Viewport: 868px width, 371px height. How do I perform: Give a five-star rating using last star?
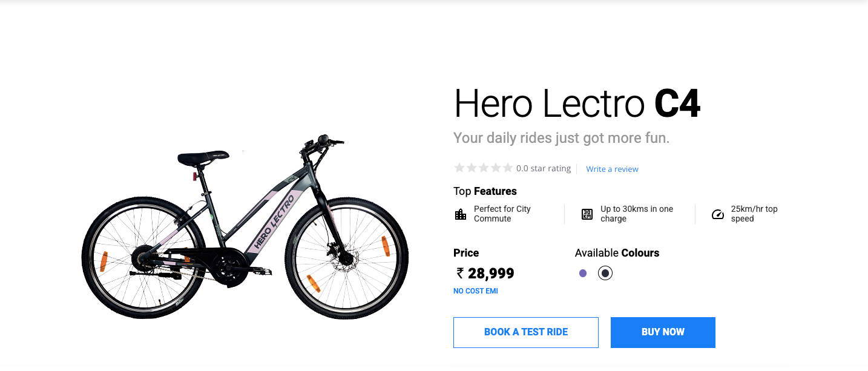[508, 168]
